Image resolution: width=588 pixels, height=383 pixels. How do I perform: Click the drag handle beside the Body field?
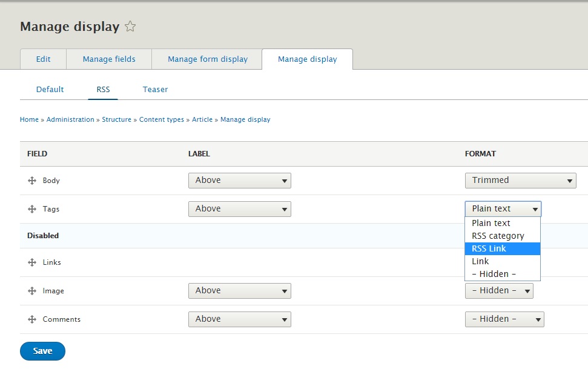[x=32, y=180]
